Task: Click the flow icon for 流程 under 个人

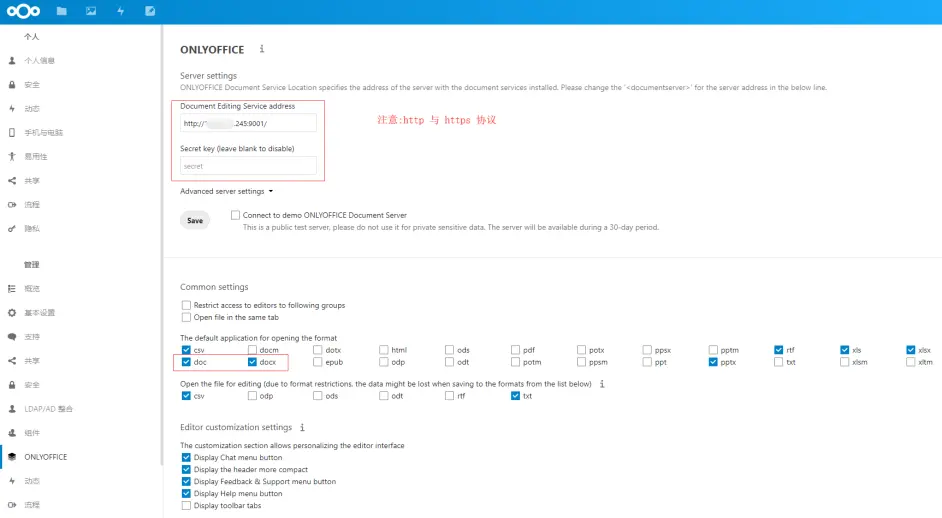Action: click(x=12, y=205)
